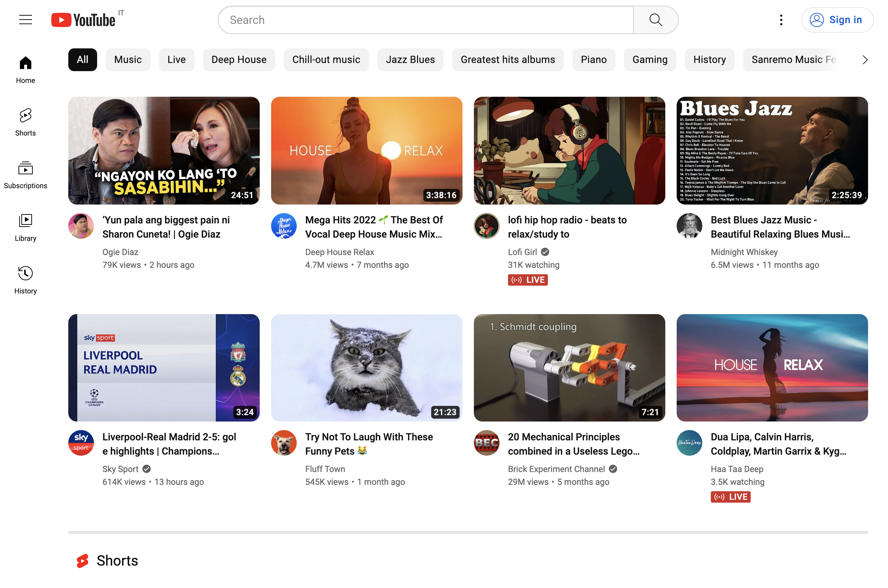Open History in sidebar
This screenshot has width=888, height=588.
coord(26,280)
